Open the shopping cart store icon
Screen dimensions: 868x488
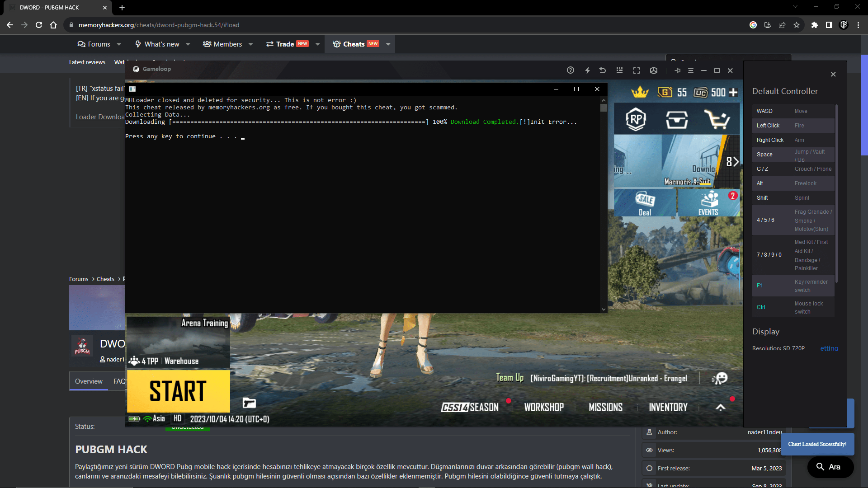[x=717, y=120]
